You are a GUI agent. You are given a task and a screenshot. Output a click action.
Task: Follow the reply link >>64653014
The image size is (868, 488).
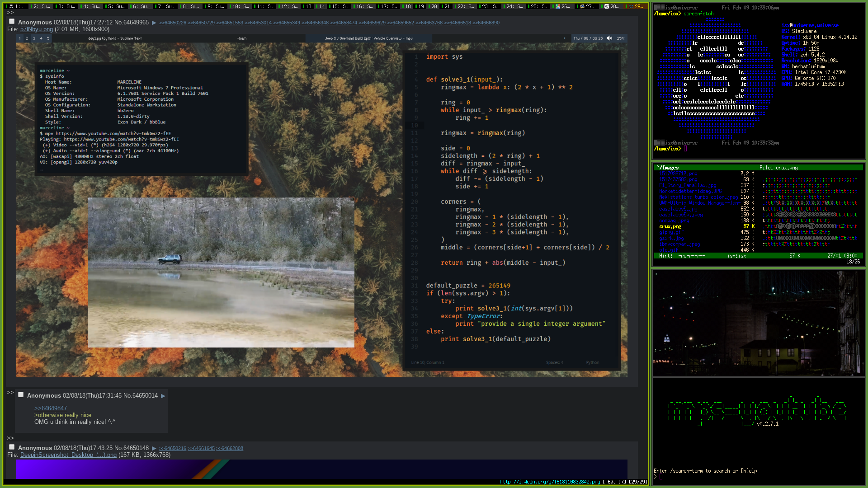[x=258, y=23]
